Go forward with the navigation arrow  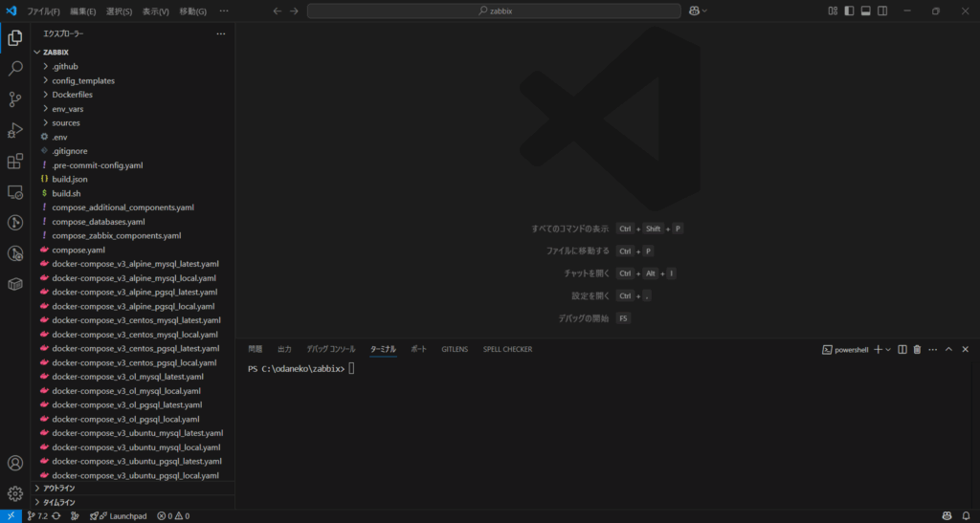[294, 11]
